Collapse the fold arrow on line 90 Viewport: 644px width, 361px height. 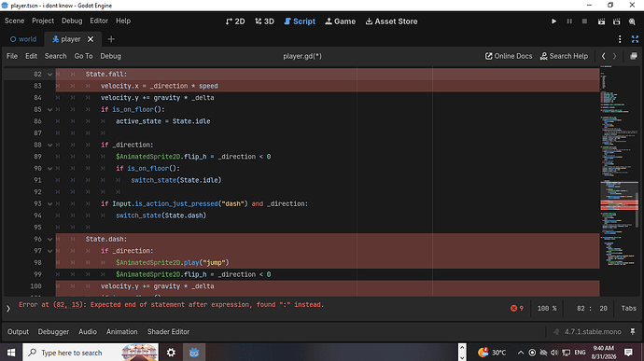(x=49, y=169)
